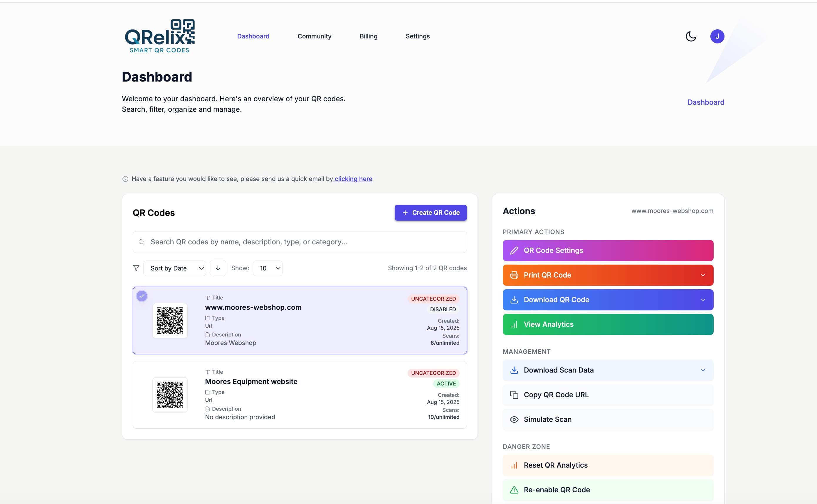Click the Re-enable QR Code warning icon
This screenshot has width=817, height=504.
click(x=514, y=490)
